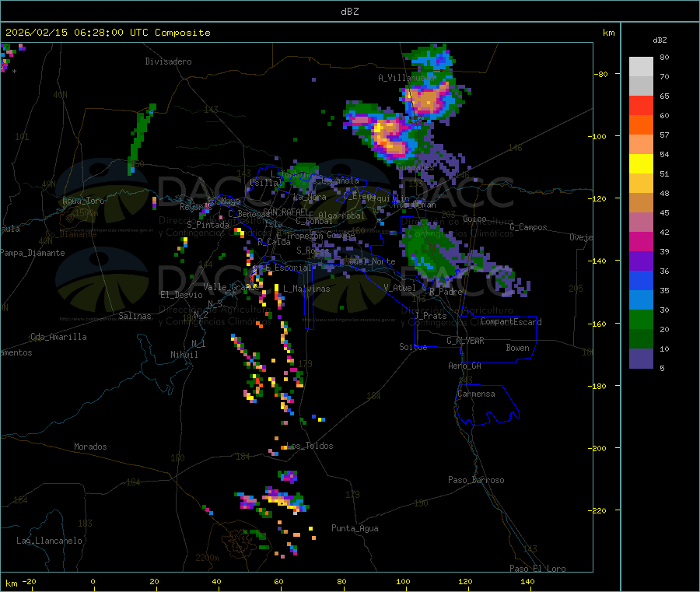
Task: Select the 'J_Prats' map label
Action: (431, 315)
